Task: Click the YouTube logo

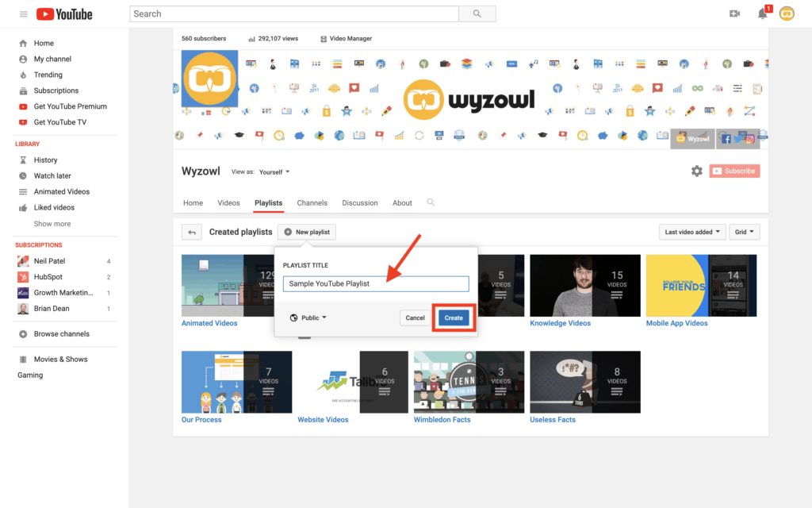Action: [x=64, y=14]
